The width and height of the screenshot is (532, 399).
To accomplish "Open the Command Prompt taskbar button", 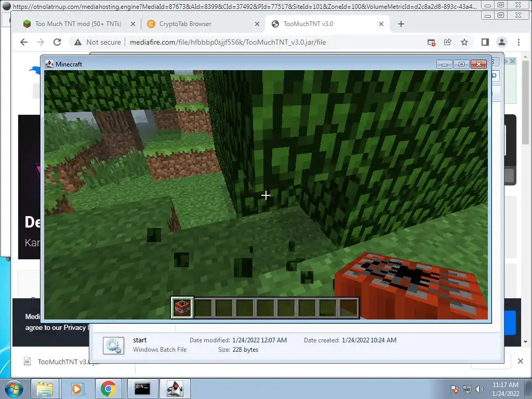I will pos(142,389).
